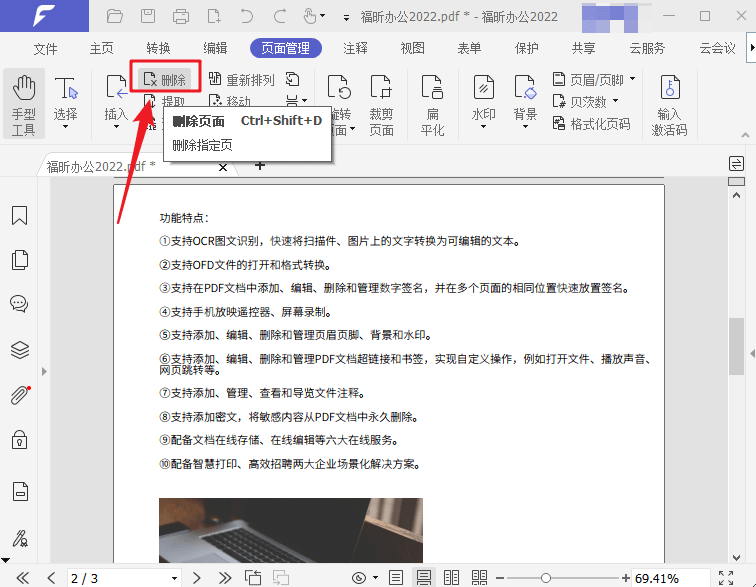Click Enter activation code (输入激活码)
This screenshot has width=756, height=587.
point(669,105)
